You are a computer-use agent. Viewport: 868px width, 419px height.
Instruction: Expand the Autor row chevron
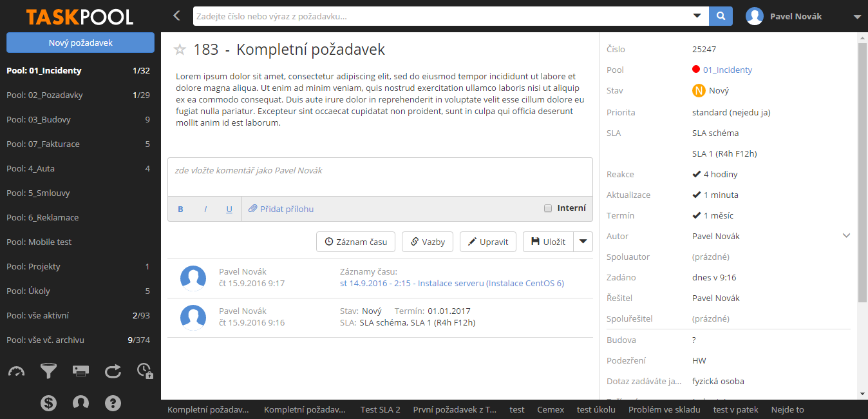pyautogui.click(x=846, y=236)
